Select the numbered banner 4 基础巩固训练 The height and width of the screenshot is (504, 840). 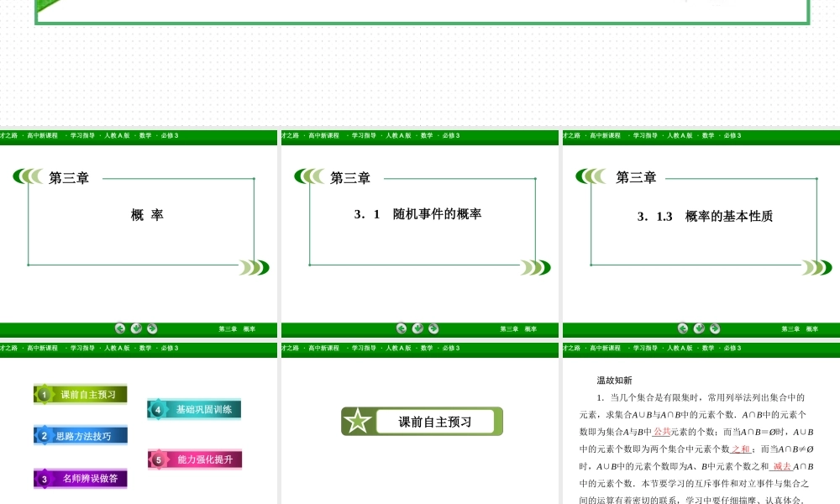coord(193,409)
